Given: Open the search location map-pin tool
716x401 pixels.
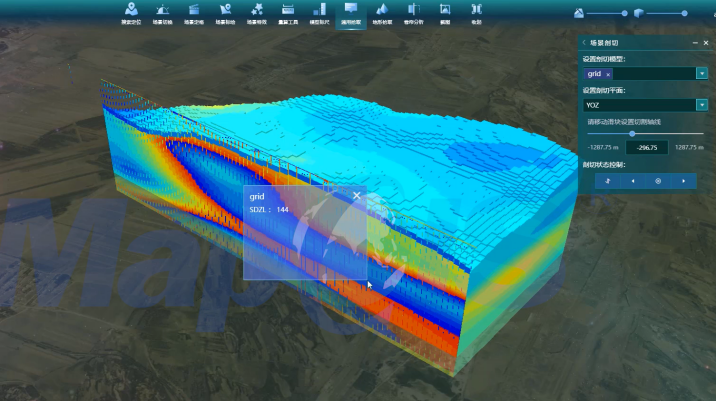Looking at the screenshot, I should pyautogui.click(x=131, y=13).
